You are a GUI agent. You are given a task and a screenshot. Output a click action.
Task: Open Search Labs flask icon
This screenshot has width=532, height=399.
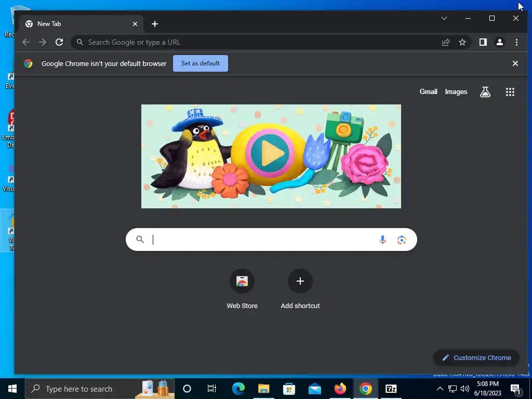click(x=485, y=91)
